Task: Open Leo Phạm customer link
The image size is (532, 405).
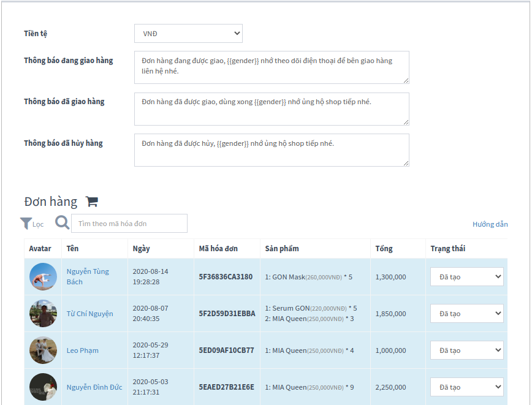Action: 83,350
